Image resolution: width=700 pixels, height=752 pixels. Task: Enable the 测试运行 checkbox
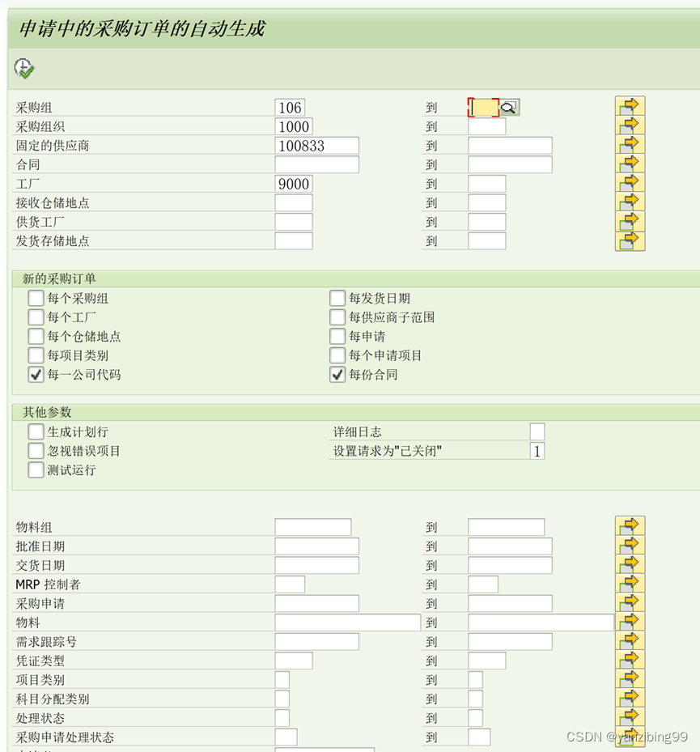click(36, 469)
